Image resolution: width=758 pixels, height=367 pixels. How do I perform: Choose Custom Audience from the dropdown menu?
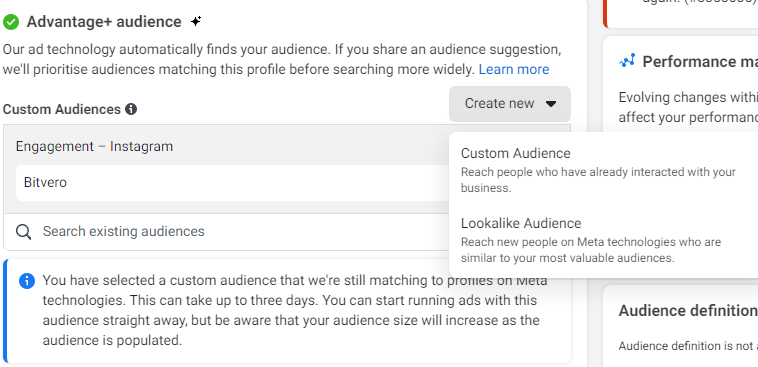(x=603, y=170)
